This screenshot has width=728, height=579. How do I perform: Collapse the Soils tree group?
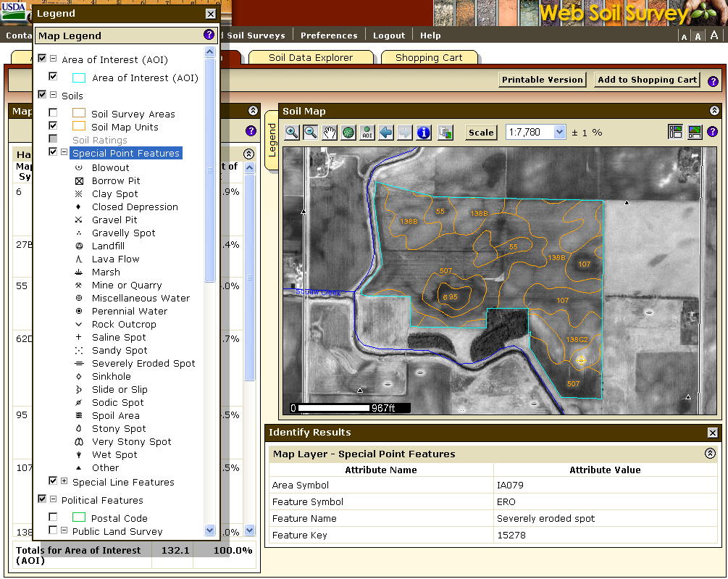54,95
